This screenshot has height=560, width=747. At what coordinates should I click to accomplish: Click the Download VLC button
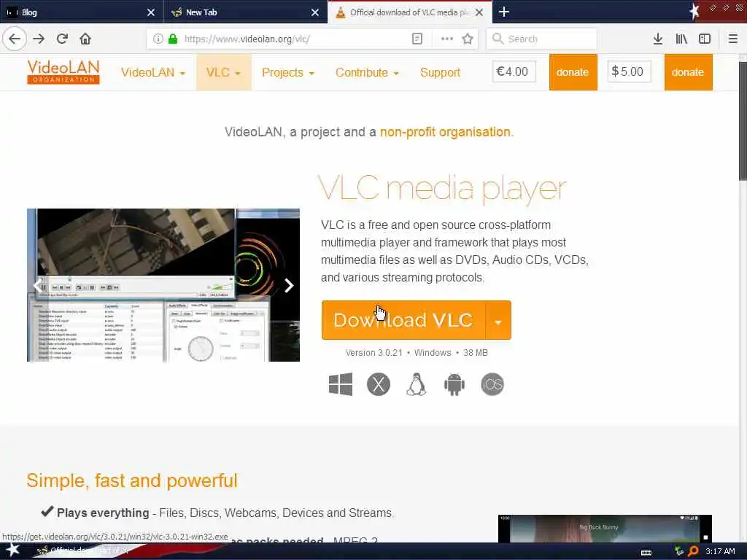coord(403,321)
